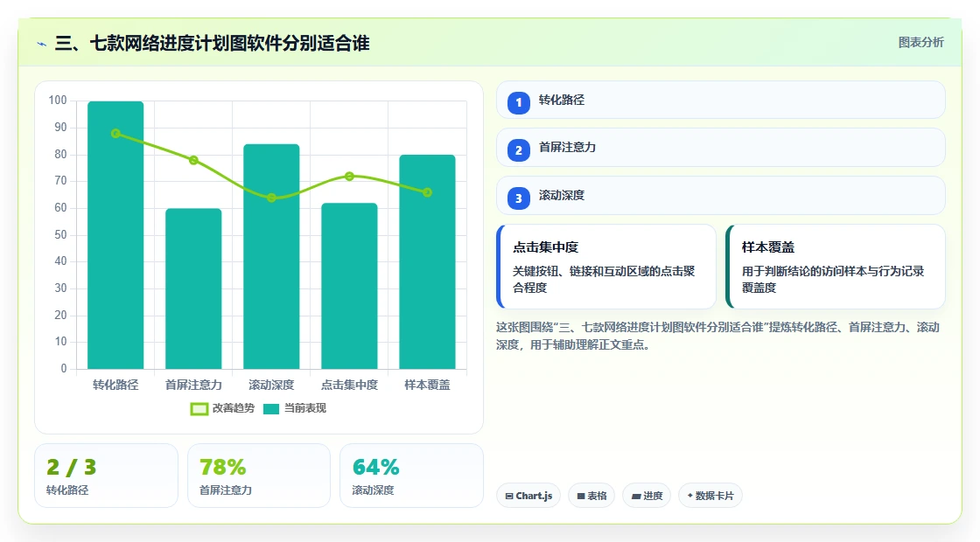Click the section title 三、七款网络进度计划图软件分别适合谁
Image resolution: width=980 pixels, height=542 pixels.
point(213,43)
